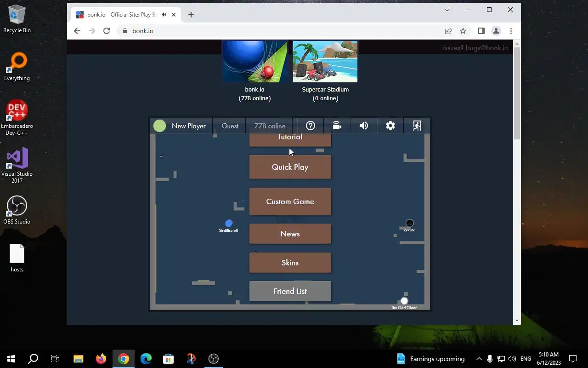Close the bonk.io browser tab
Image resolution: width=588 pixels, height=368 pixels.
click(174, 15)
